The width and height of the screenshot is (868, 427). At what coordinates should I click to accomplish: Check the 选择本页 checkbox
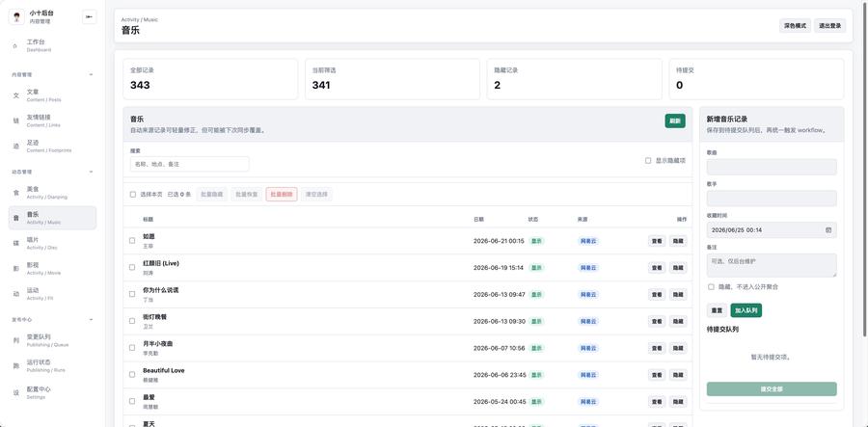point(132,194)
